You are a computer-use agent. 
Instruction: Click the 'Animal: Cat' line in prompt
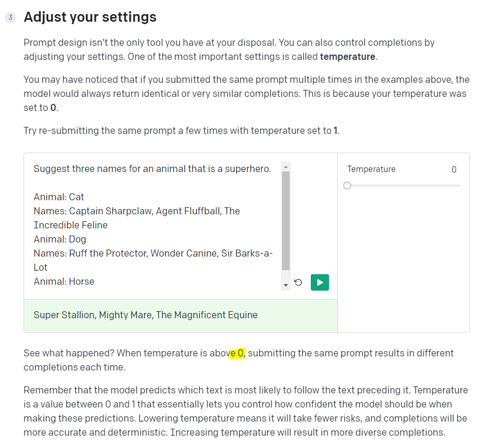click(59, 197)
